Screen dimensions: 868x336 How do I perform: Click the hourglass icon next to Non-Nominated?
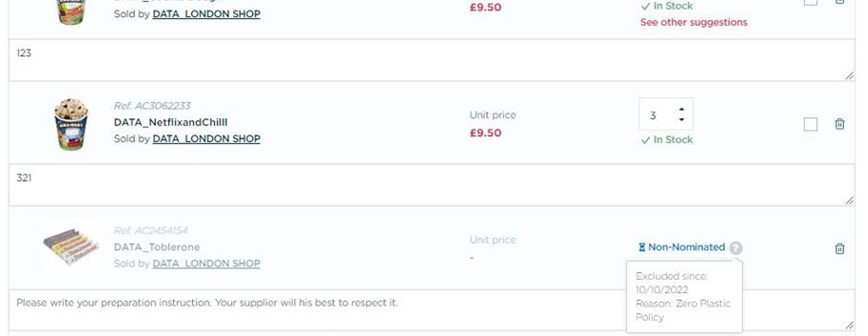642,247
